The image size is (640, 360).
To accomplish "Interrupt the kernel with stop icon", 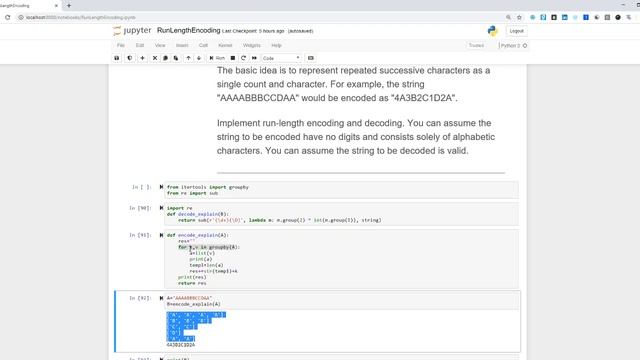I will pos(233,58).
